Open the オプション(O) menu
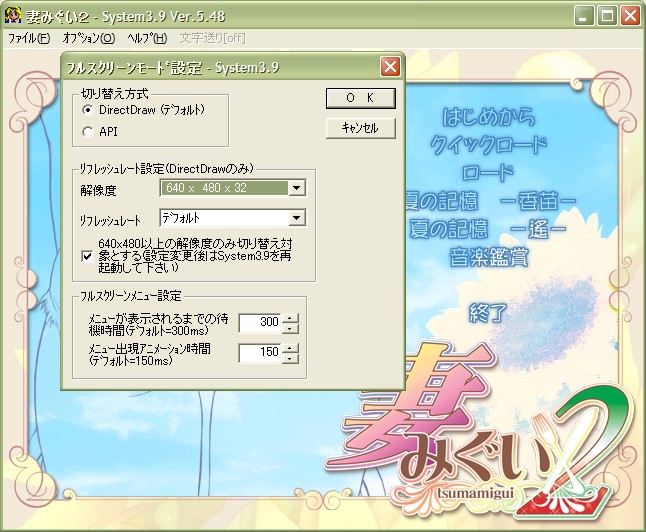The width and height of the screenshot is (646, 532). [89, 38]
